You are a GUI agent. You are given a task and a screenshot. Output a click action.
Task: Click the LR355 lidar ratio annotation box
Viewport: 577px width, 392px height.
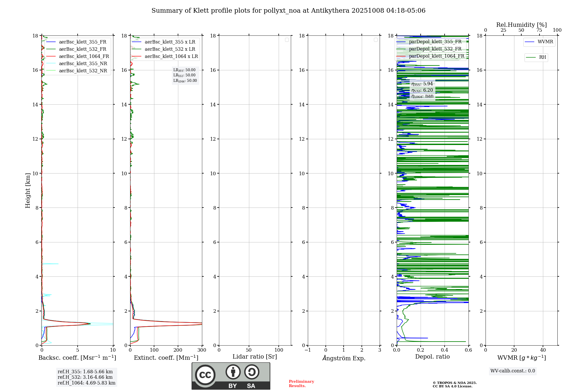(185, 75)
